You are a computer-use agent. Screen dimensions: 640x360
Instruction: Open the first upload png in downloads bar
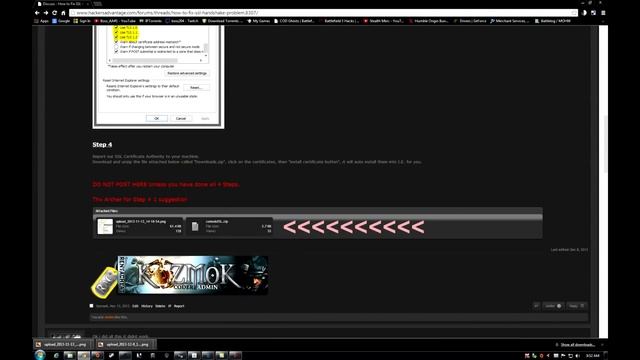point(62,344)
